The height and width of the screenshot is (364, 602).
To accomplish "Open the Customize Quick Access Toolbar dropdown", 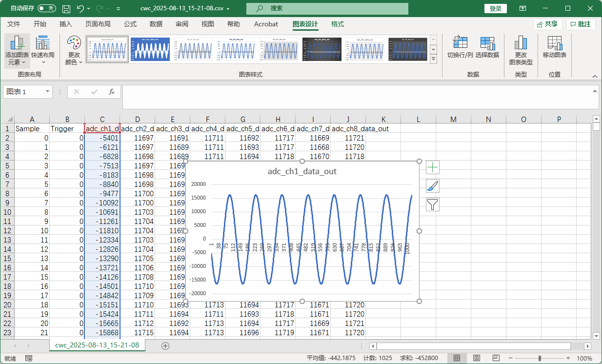I will [x=119, y=9].
